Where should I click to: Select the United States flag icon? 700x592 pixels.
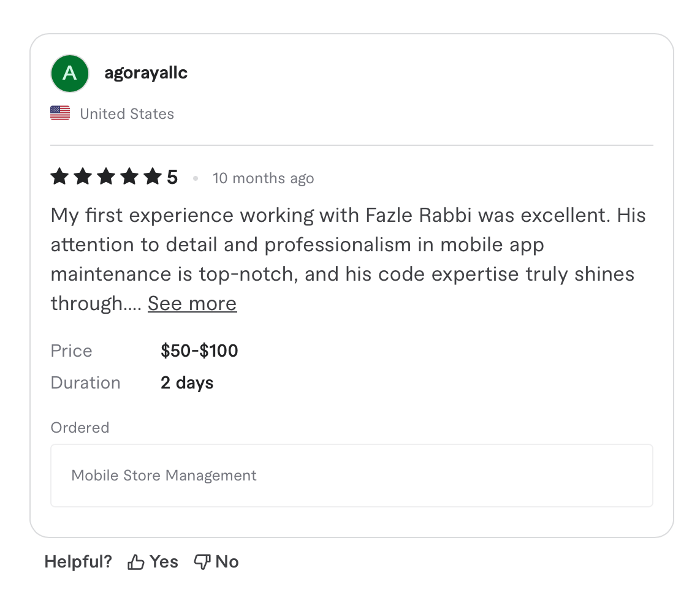(59, 113)
